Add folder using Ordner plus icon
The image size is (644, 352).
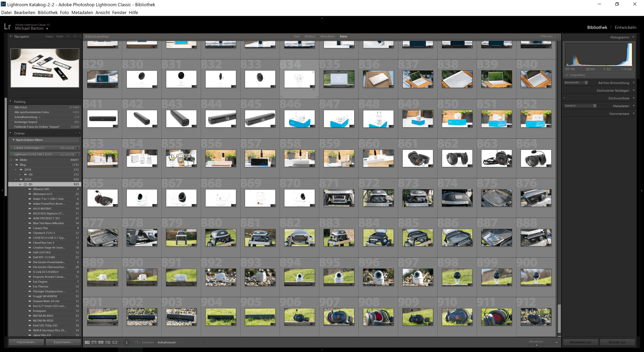tap(80, 133)
